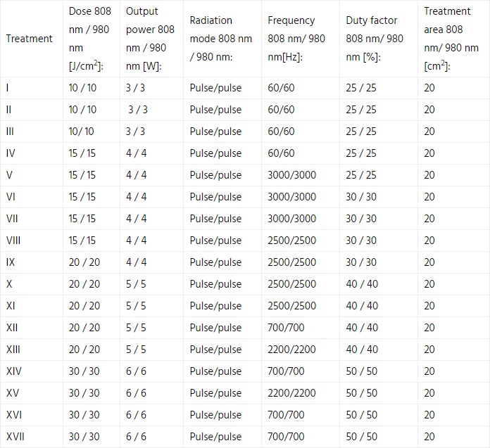Select the 30 / 30 dose in row XVII
Viewport: 490px width, 448px height.
pos(84,437)
